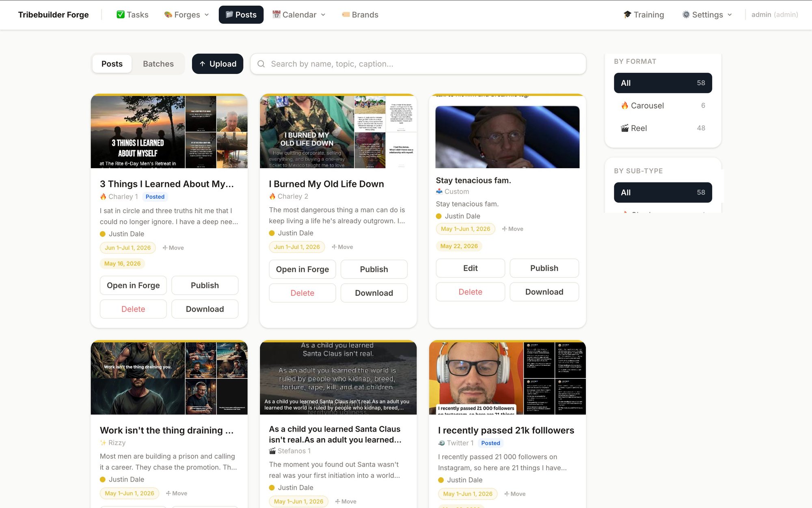Screen dimensions: 812x508
Task: Open the 'Work isn't the thing draining' thumbnail
Action: (169, 378)
